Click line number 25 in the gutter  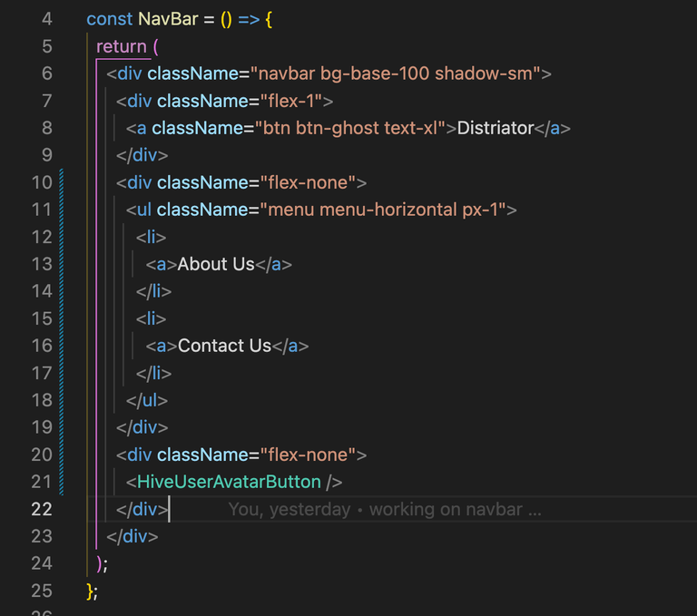[x=42, y=592]
